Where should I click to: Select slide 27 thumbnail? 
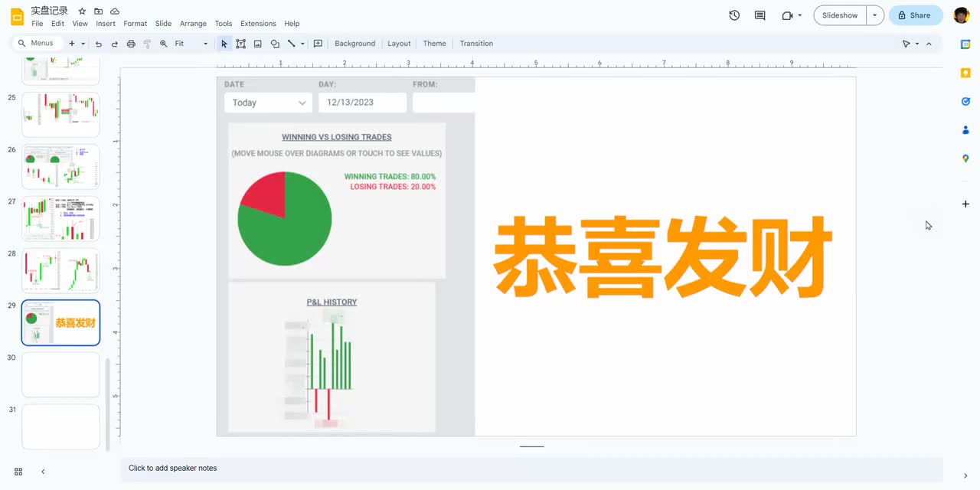click(x=60, y=219)
